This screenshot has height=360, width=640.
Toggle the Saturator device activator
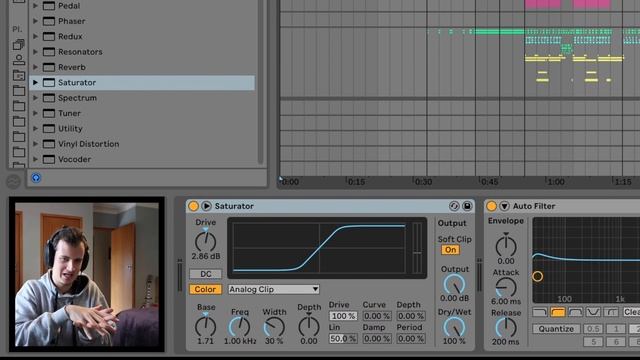tap(193, 206)
